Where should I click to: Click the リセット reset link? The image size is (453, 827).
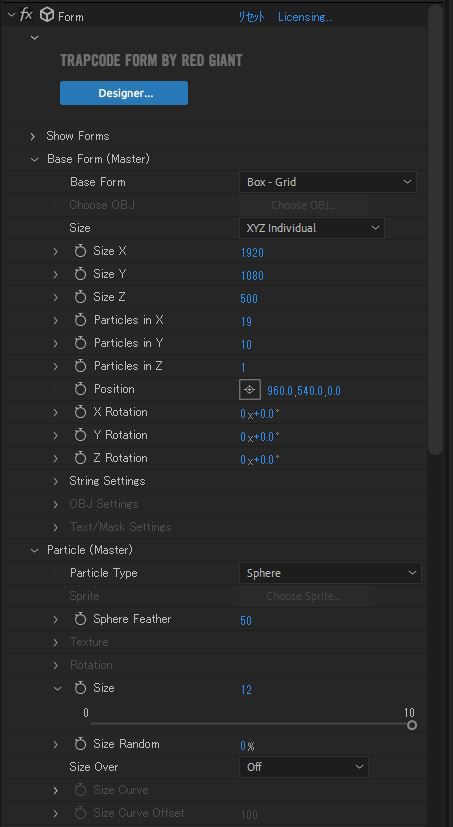(251, 17)
